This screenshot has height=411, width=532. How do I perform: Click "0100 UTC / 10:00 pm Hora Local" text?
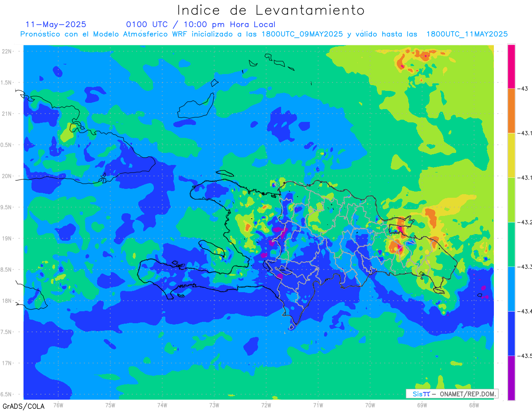pyautogui.click(x=200, y=24)
